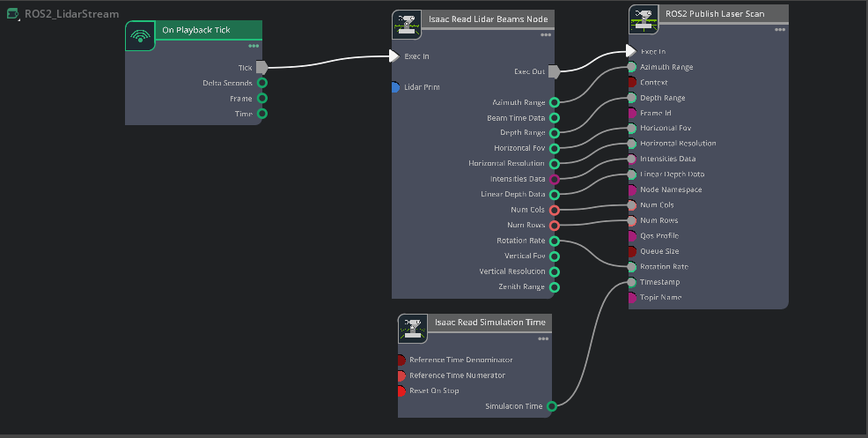868x438 pixels.
Task: Open Isaac Read Simulation Time options dots
Action: click(544, 338)
